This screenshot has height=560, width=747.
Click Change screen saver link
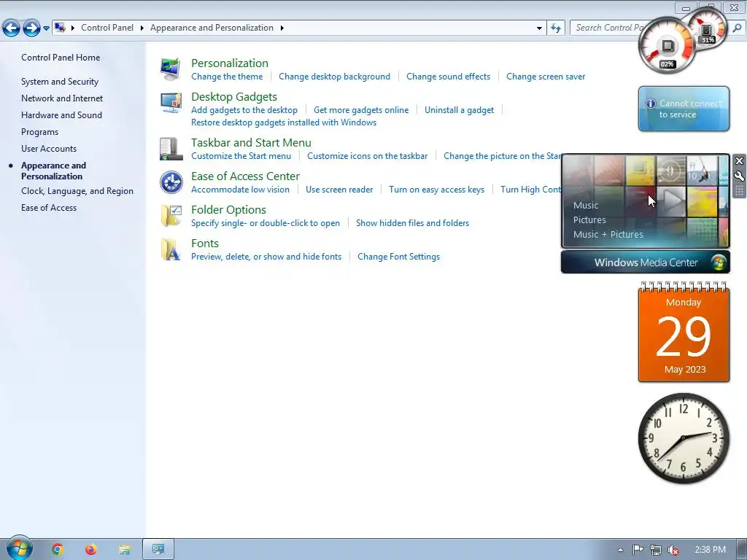(x=546, y=77)
